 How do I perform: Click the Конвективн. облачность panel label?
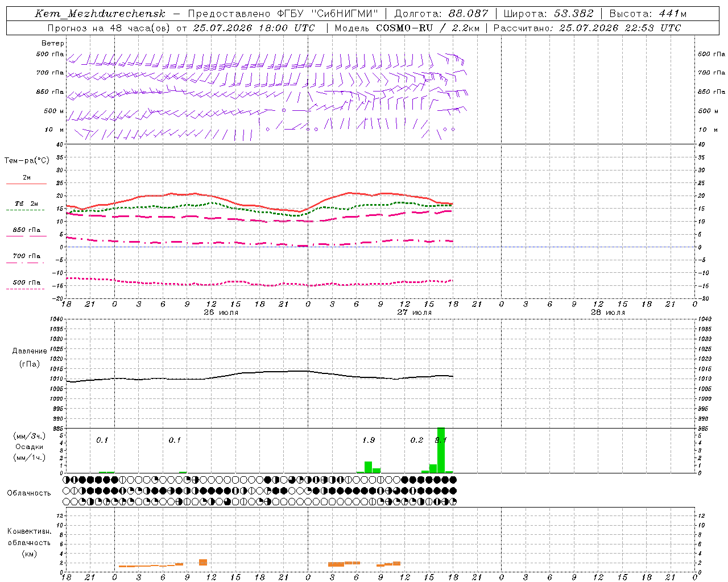click(29, 542)
